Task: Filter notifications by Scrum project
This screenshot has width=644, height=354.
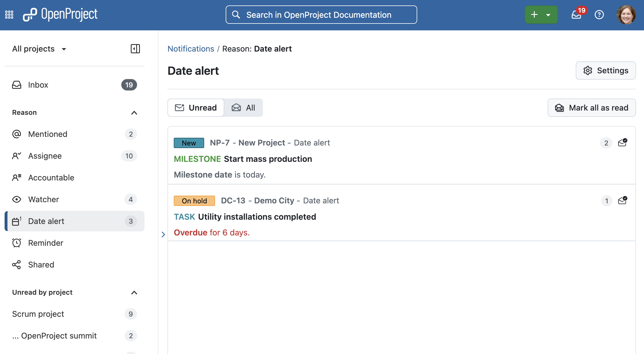Action: (x=75, y=314)
